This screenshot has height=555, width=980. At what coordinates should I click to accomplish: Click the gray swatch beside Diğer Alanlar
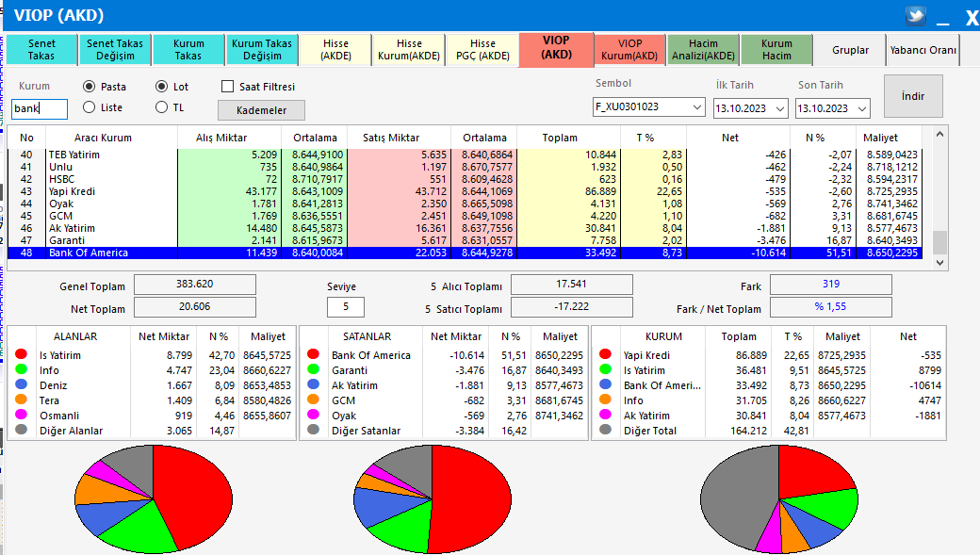[x=22, y=430]
